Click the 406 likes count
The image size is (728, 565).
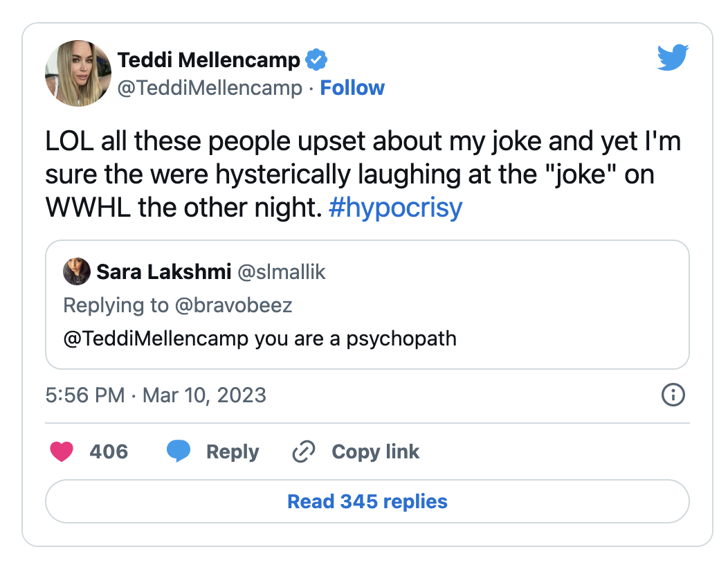tap(109, 451)
